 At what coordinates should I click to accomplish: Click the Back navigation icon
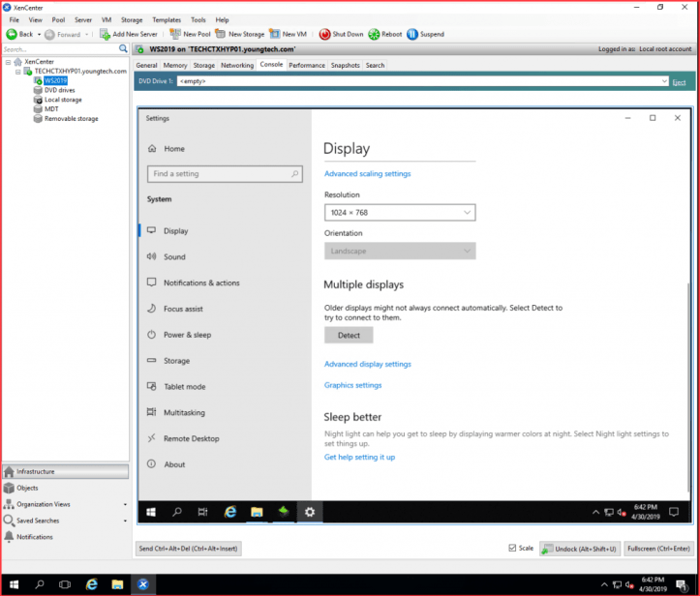(12, 35)
